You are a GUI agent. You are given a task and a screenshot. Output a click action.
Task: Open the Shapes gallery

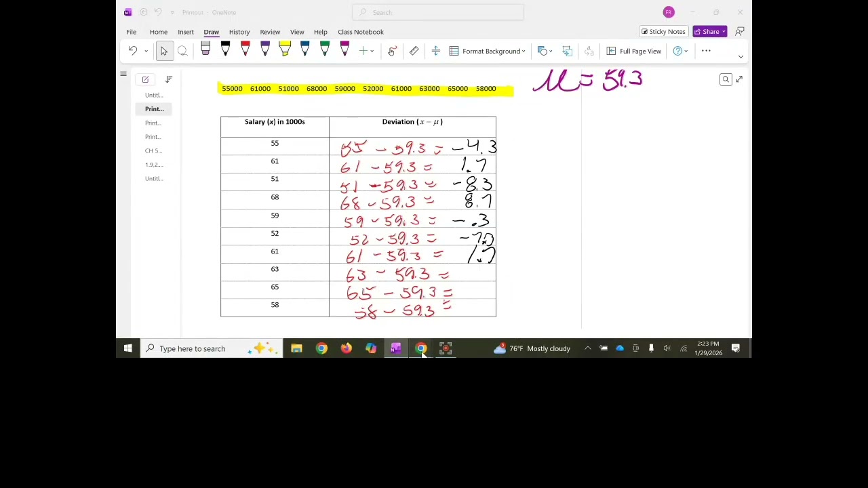[x=545, y=51]
